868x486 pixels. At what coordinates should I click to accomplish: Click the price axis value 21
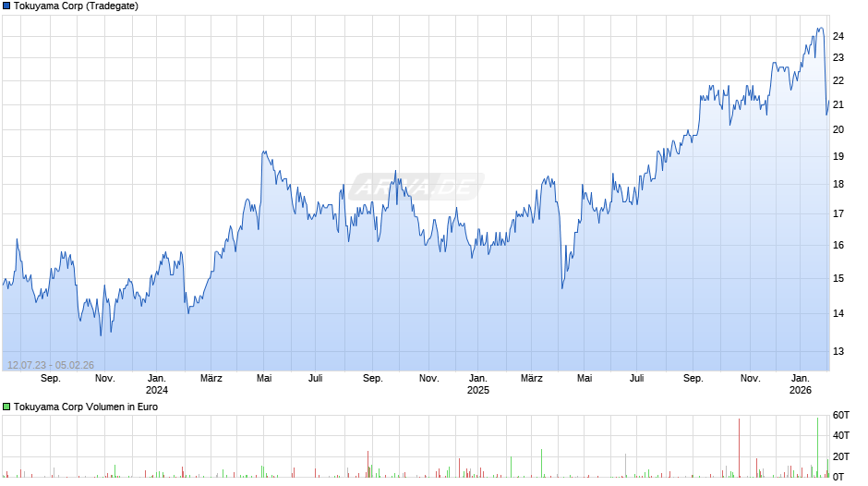pos(838,104)
